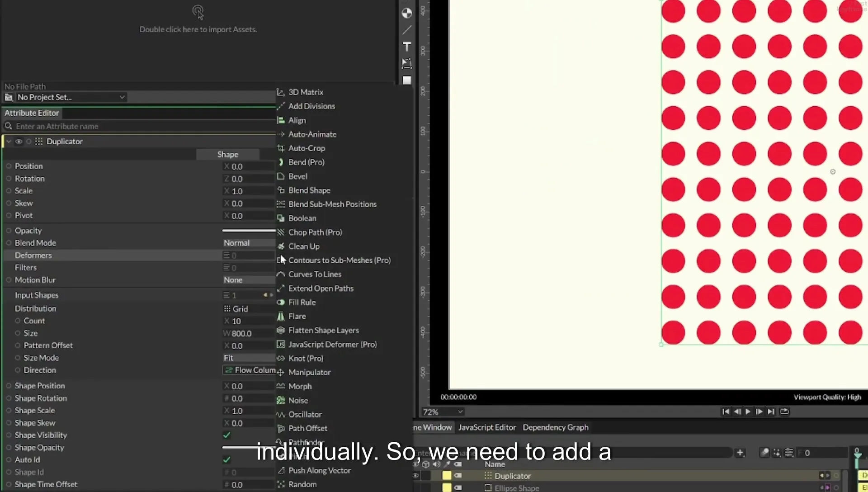Screen dimensions: 868x492
Task: Open the 72% zoom level dropdown
Action: pos(443,412)
